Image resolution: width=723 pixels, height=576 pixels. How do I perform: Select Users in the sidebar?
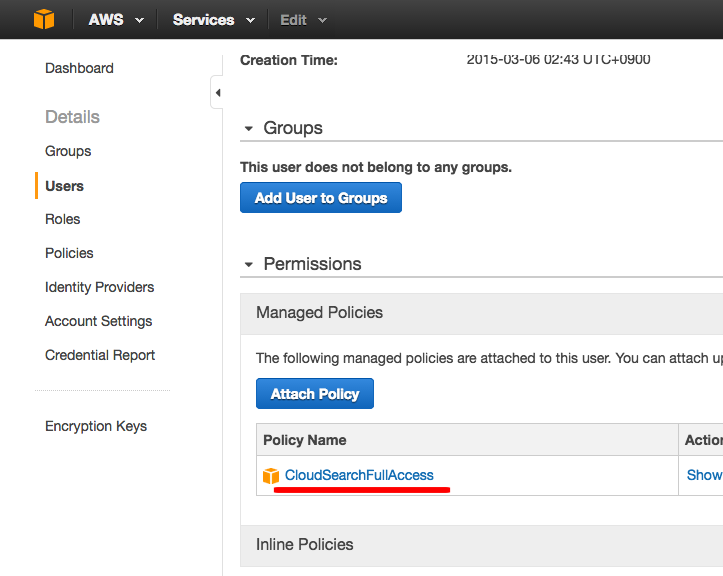[x=65, y=186]
